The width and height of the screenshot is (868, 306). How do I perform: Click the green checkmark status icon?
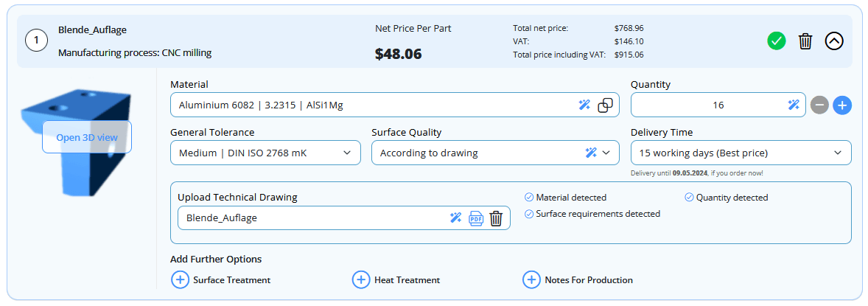click(777, 41)
